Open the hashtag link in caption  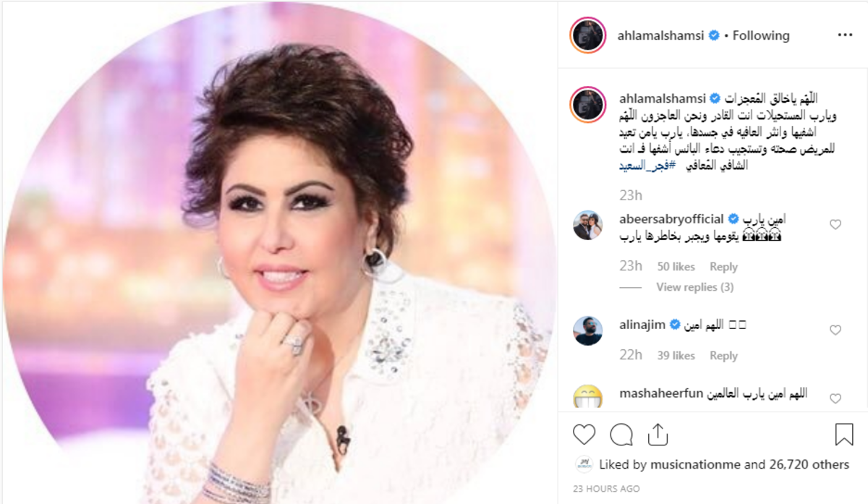click(647, 166)
